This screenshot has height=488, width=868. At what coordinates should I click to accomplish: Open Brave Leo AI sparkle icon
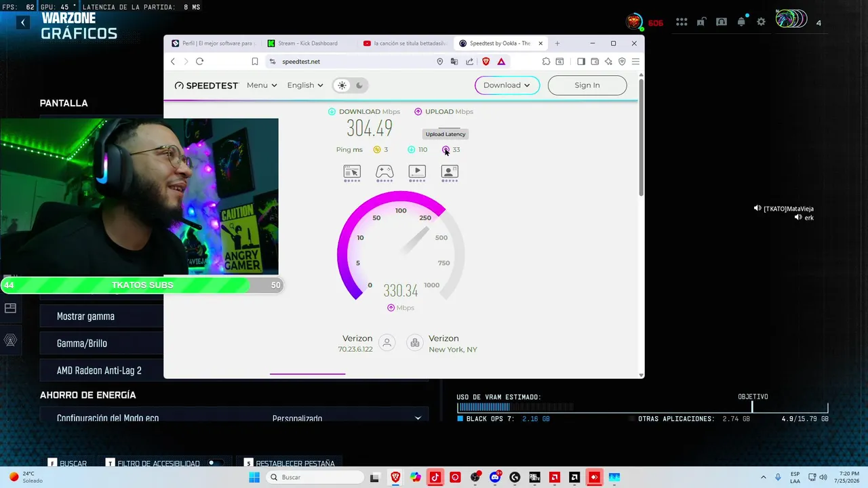point(608,62)
